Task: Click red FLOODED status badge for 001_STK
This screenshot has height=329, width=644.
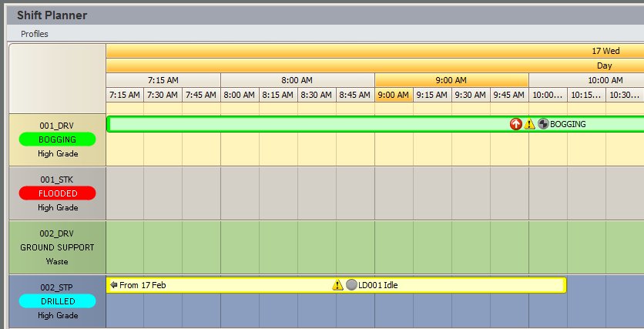Action: (58, 193)
